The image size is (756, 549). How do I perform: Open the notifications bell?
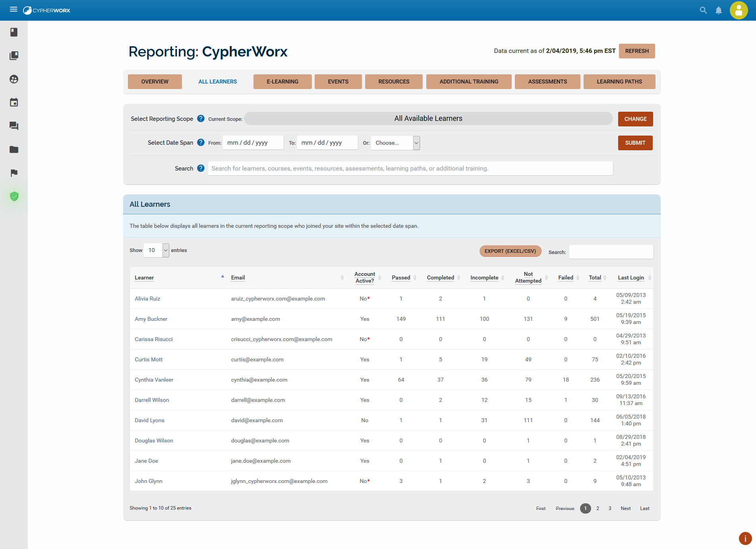tap(719, 10)
